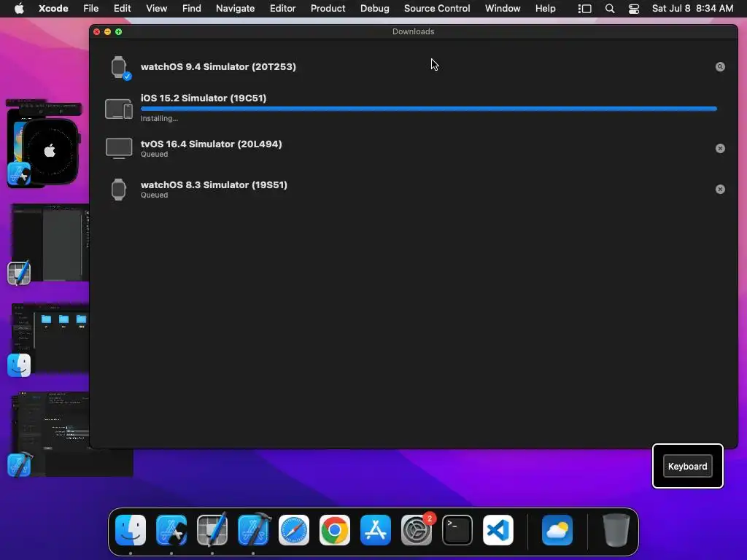Open Google Chrome from the Dock
This screenshot has width=747, height=560.
point(334,530)
